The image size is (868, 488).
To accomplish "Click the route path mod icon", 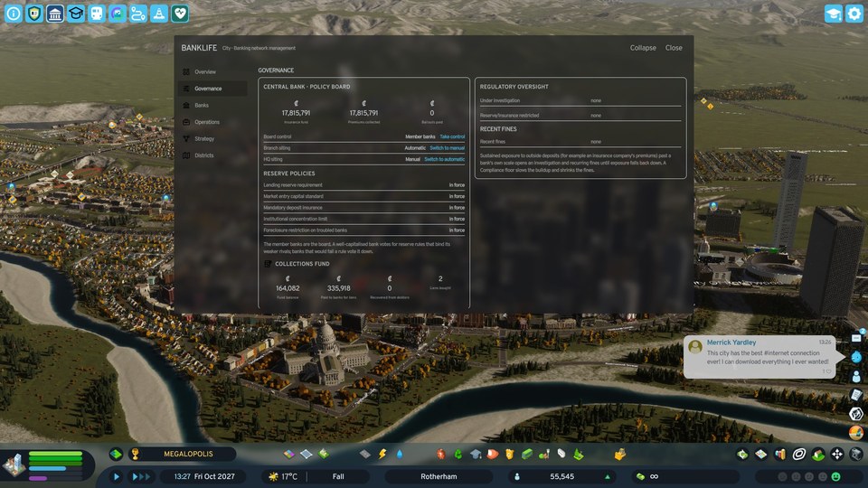I will pyautogui.click(x=138, y=14).
